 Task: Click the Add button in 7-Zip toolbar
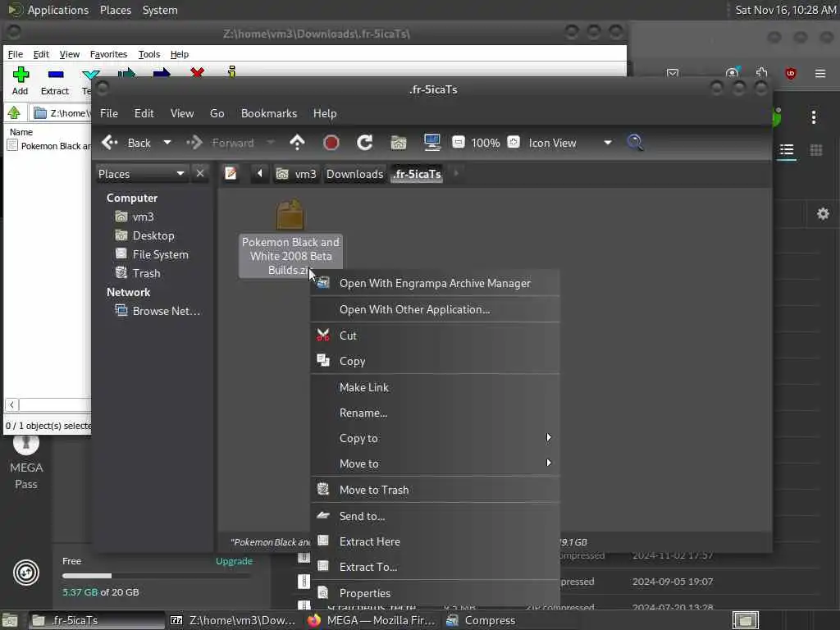(x=21, y=81)
